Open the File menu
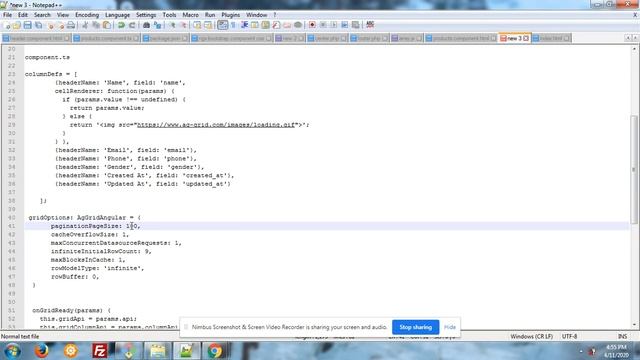Image resolution: width=640 pixels, height=360 pixels. click(x=7, y=15)
